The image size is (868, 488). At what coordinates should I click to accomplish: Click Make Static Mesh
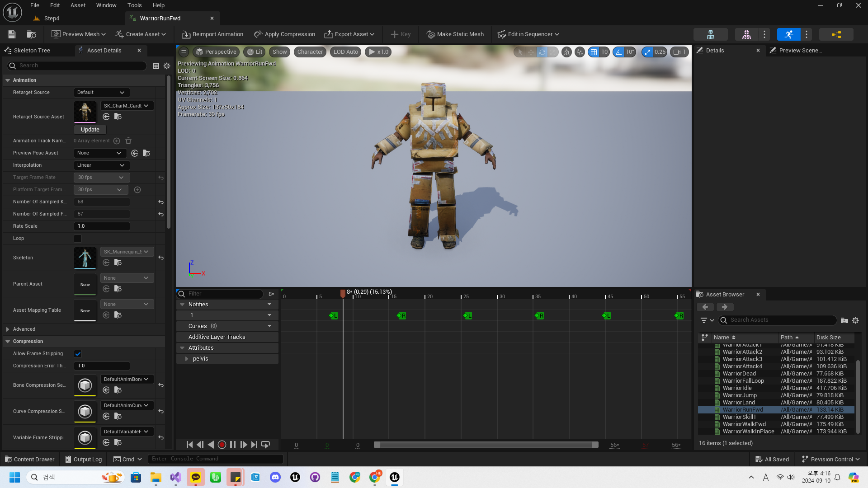[x=455, y=34]
